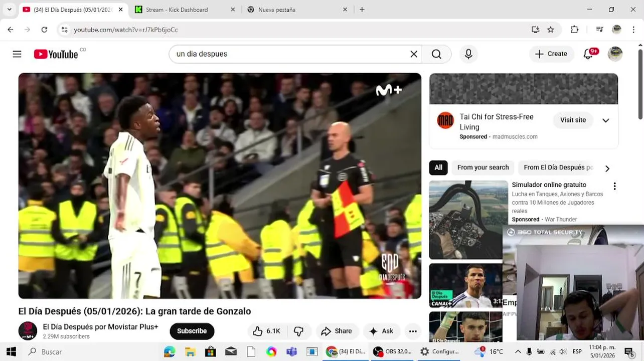644x361 pixels.
Task: Open Cristiano Ronaldo video thumbnail
Action: (x=466, y=286)
